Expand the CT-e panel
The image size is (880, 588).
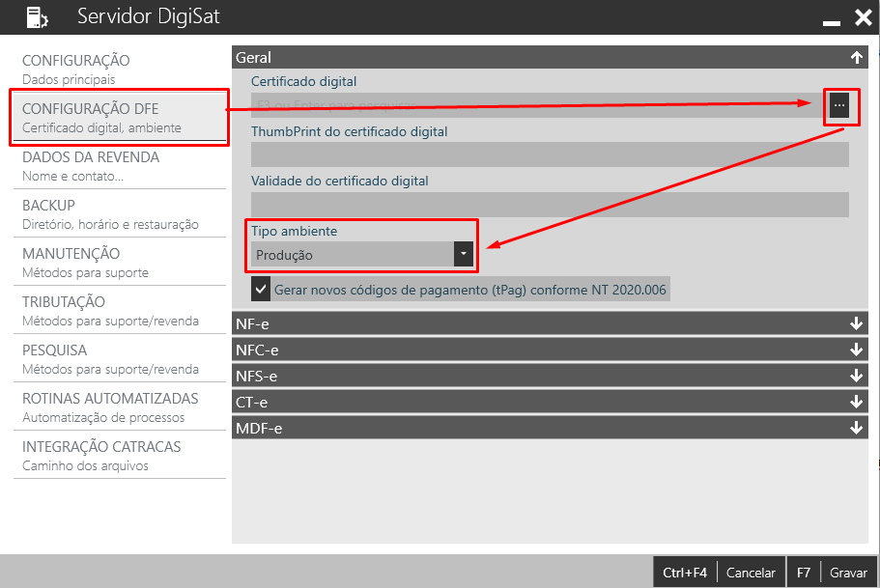click(x=550, y=402)
